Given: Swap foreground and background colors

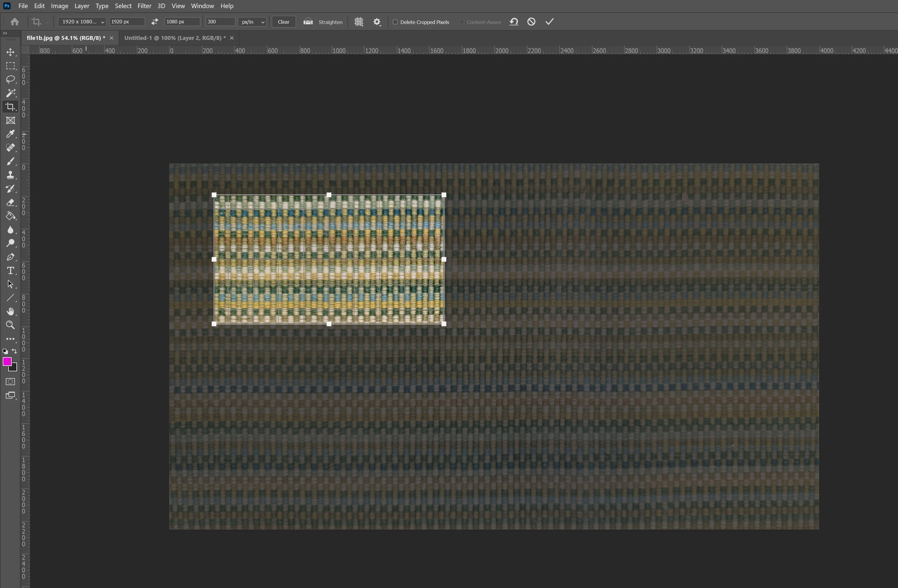Looking at the screenshot, I should tap(14, 351).
